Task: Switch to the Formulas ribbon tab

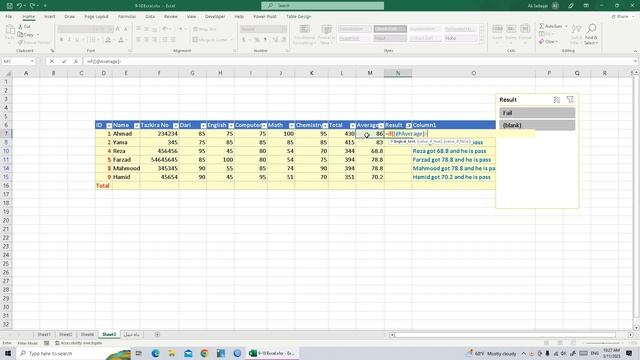Action: pyautogui.click(x=127, y=16)
